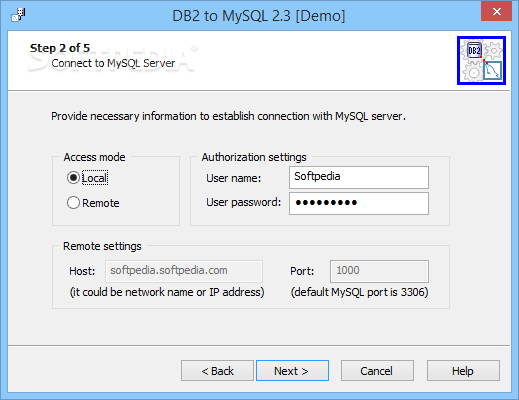The width and height of the screenshot is (519, 400).
Task: Open the Help button
Action: 463,370
